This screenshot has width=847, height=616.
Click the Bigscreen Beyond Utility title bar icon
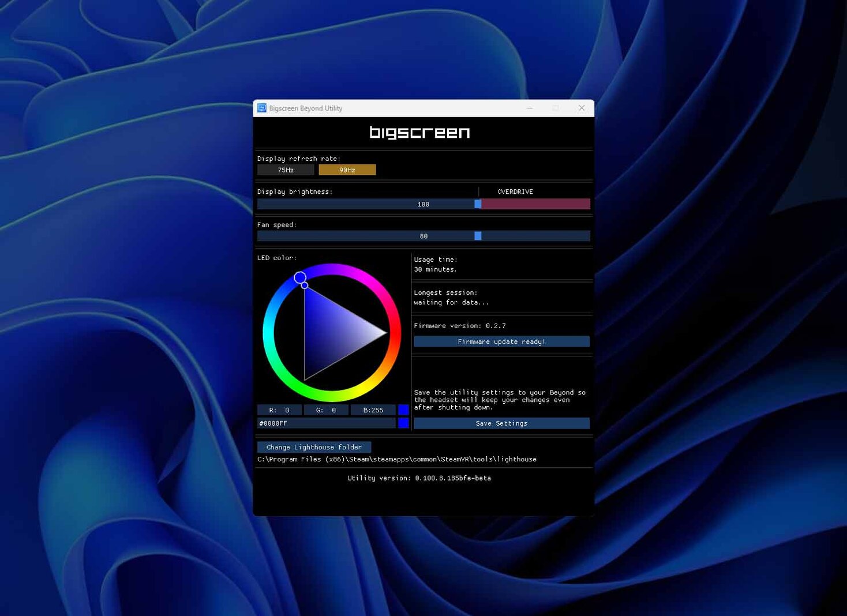tap(261, 108)
